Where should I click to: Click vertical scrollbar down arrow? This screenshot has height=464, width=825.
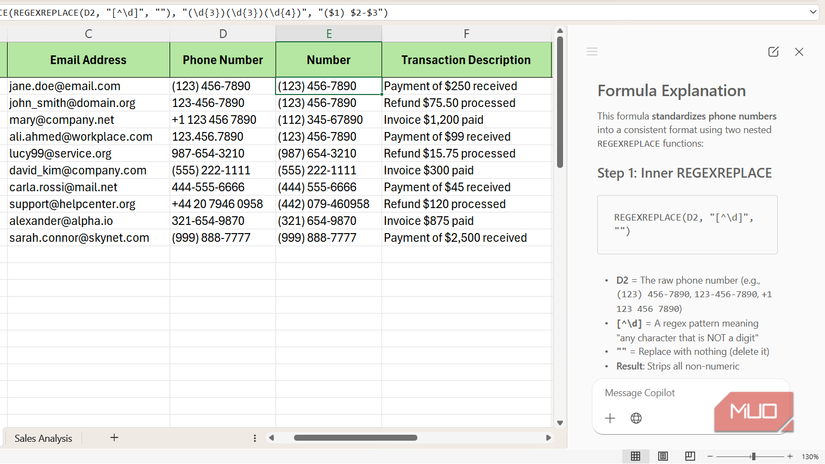[x=560, y=422]
